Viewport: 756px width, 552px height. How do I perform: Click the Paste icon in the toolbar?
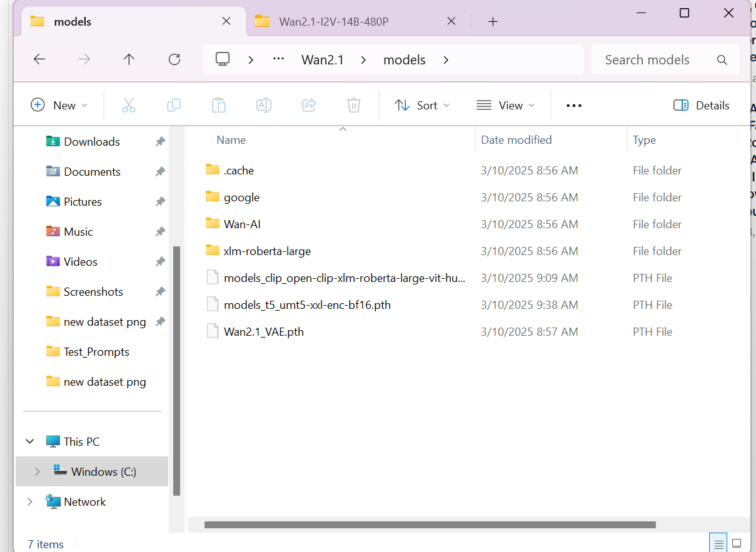[x=219, y=105]
